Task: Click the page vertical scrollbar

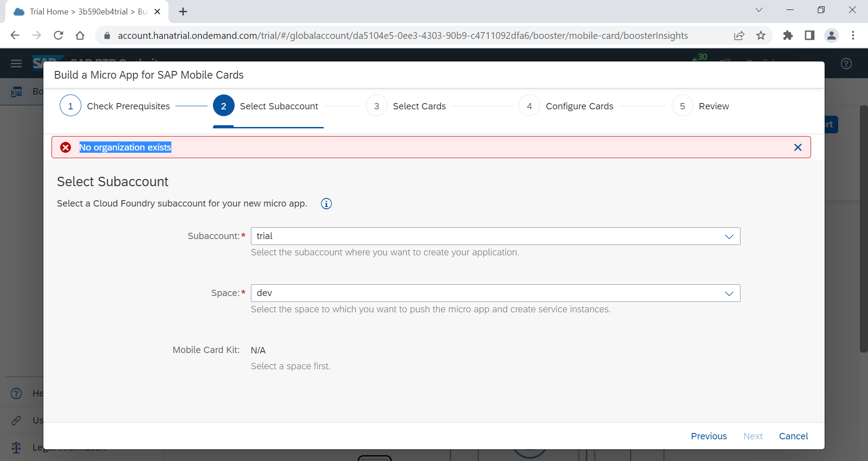Action: pos(863,228)
